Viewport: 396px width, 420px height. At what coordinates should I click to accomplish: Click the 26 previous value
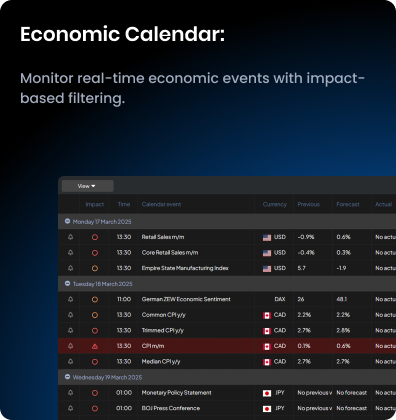coord(301,299)
